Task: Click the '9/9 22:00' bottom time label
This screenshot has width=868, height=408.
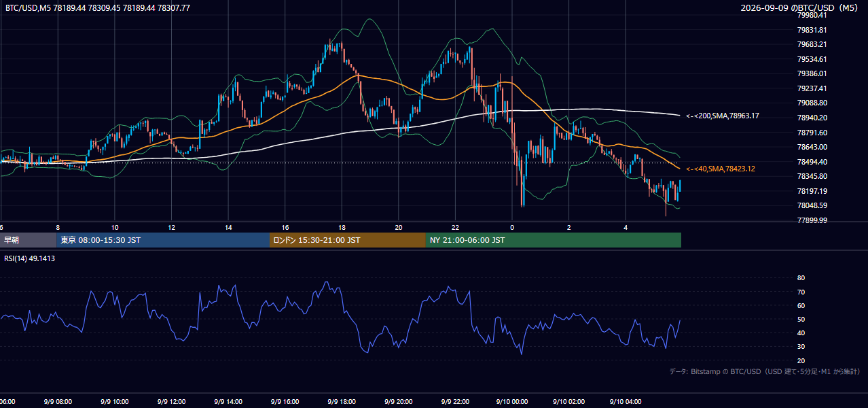Action: (455, 402)
